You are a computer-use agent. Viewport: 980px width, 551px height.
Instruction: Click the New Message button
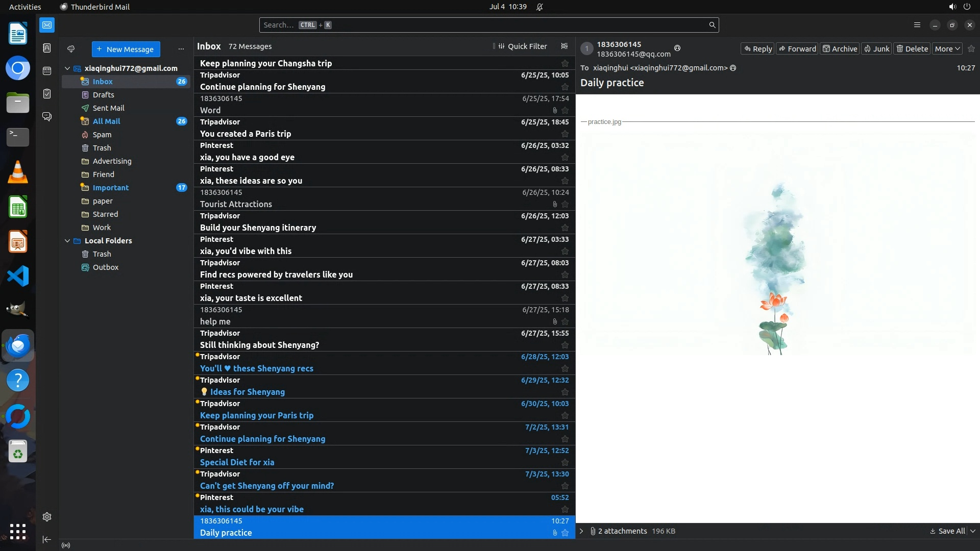point(126,49)
